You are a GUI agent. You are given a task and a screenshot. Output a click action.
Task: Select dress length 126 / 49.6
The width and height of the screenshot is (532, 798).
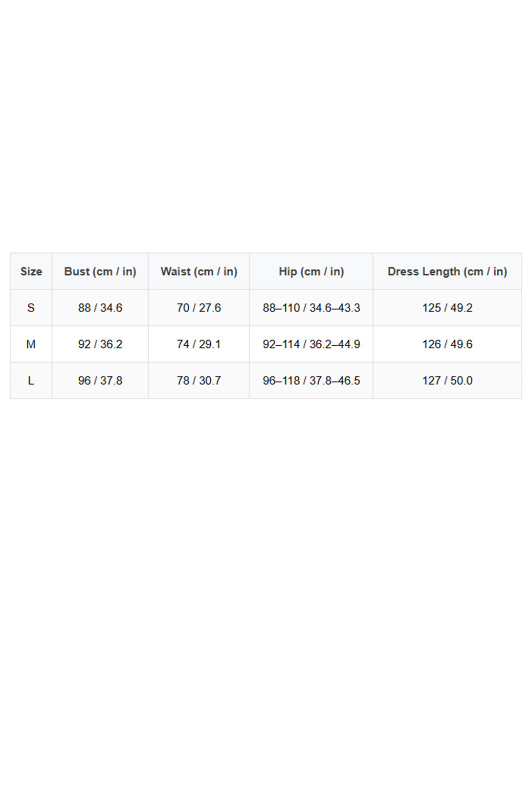coord(447,344)
